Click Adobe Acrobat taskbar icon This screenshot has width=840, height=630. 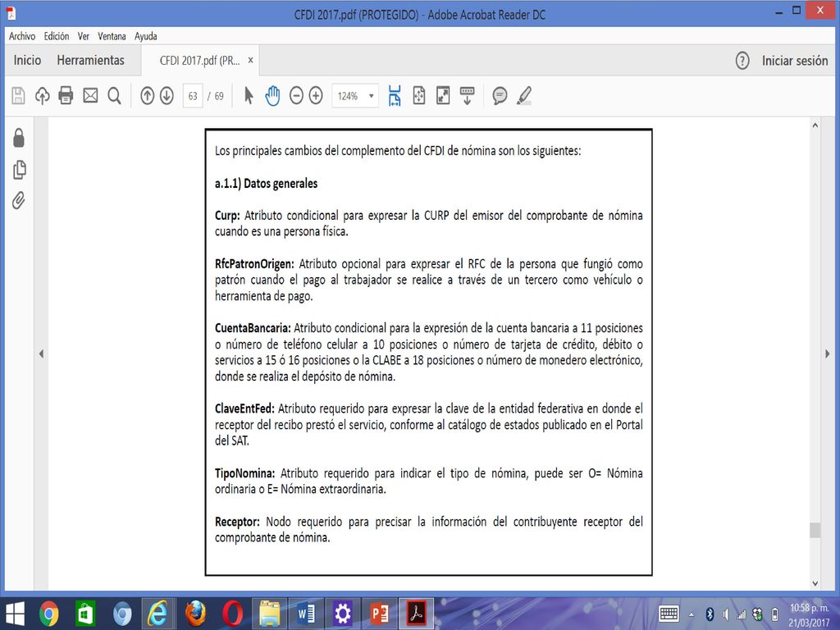point(416,614)
